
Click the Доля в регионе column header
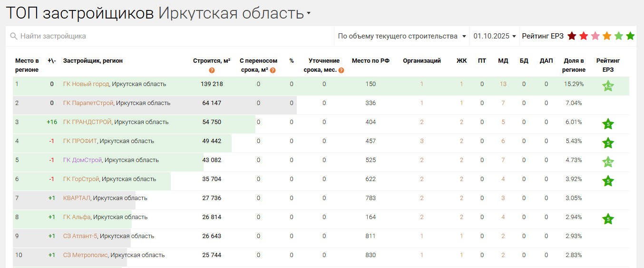(x=574, y=65)
